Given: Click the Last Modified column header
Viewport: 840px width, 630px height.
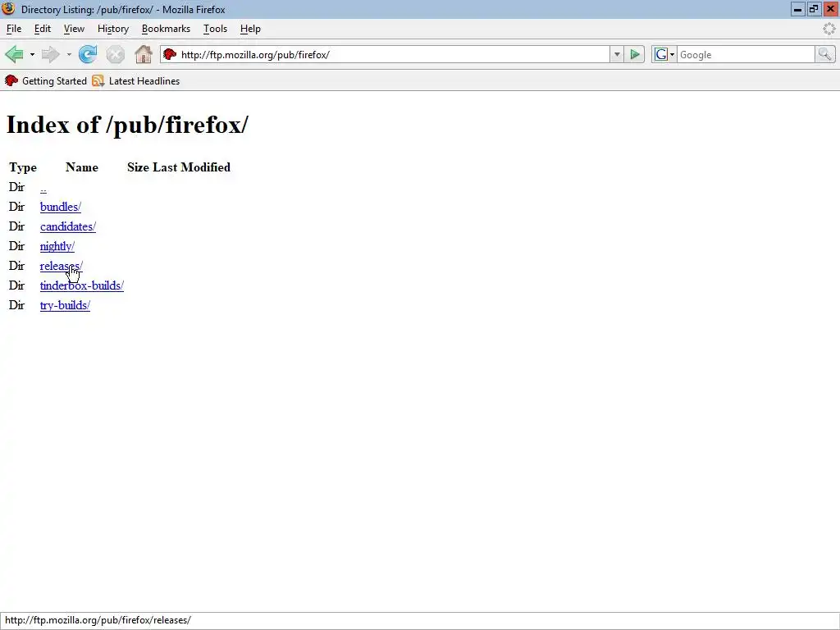Looking at the screenshot, I should click(x=192, y=167).
